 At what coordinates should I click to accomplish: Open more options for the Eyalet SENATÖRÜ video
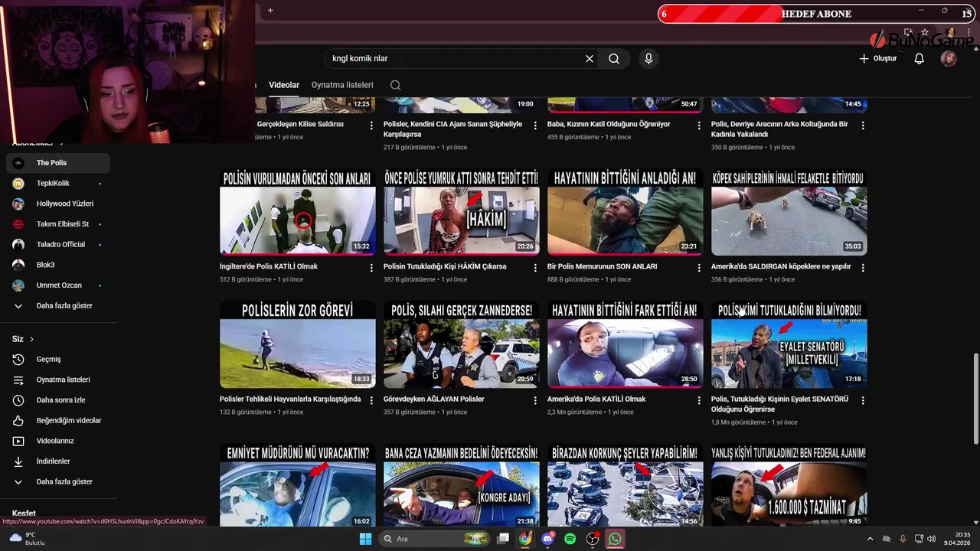[x=863, y=400]
